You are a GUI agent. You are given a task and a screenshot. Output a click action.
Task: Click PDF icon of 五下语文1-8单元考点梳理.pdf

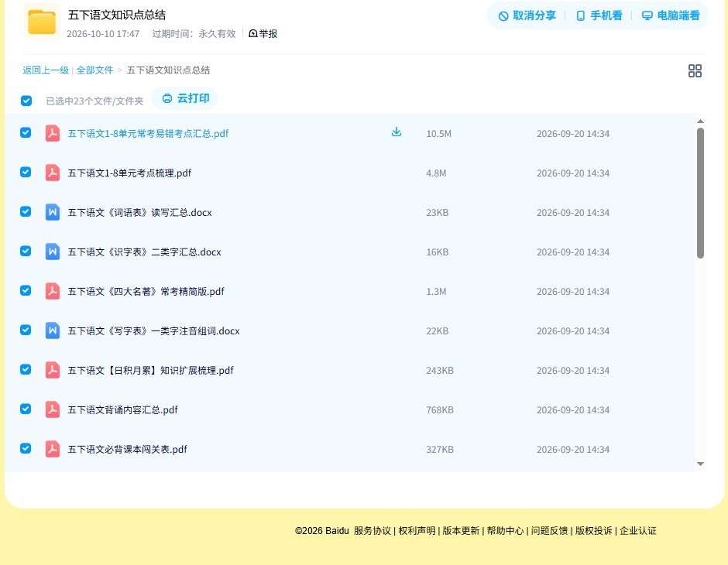[53, 173]
